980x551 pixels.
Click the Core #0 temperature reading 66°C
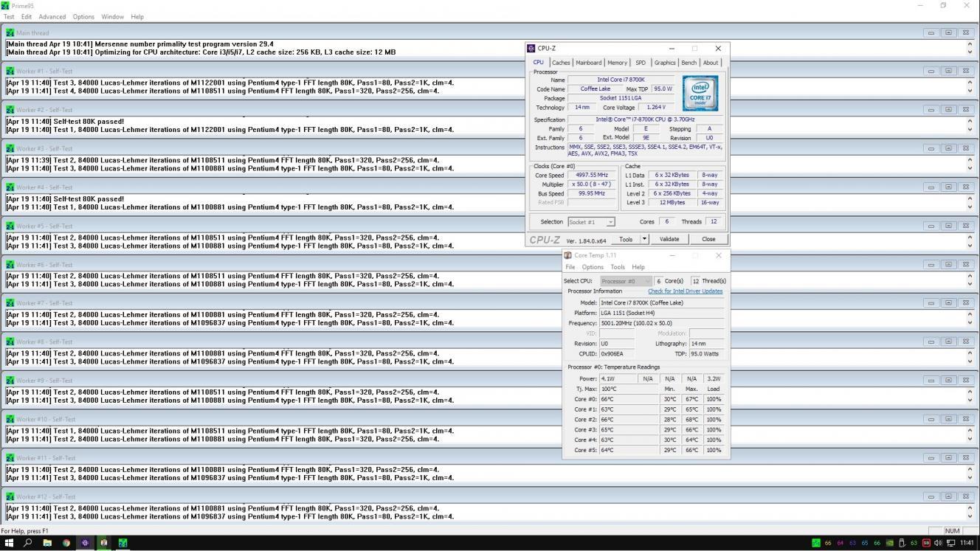coord(629,399)
